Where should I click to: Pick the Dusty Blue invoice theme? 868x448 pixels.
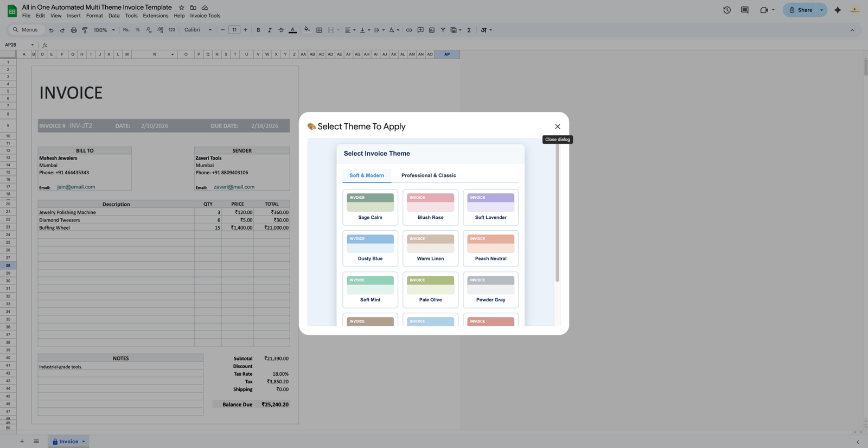pyautogui.click(x=370, y=248)
